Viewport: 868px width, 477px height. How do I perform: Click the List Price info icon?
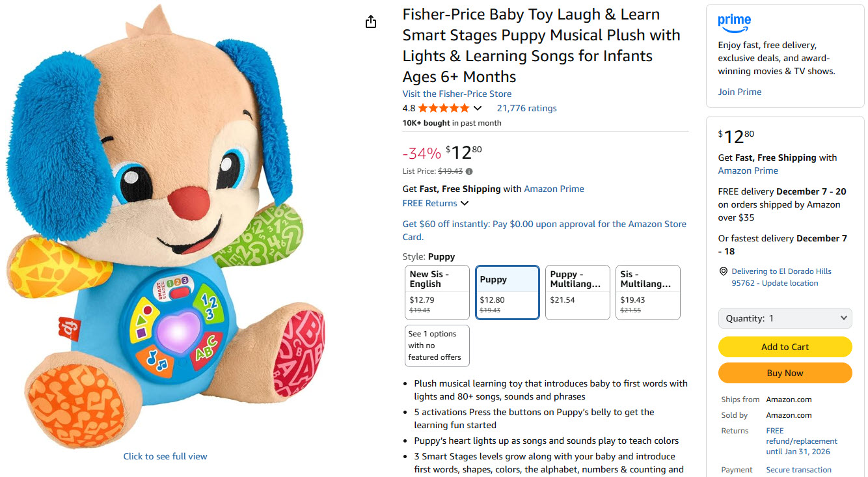[469, 172]
